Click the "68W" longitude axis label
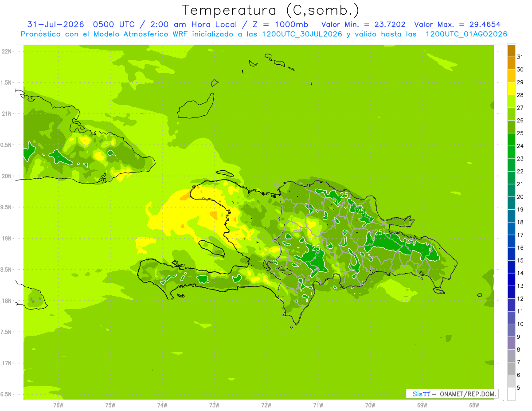 coord(473,405)
